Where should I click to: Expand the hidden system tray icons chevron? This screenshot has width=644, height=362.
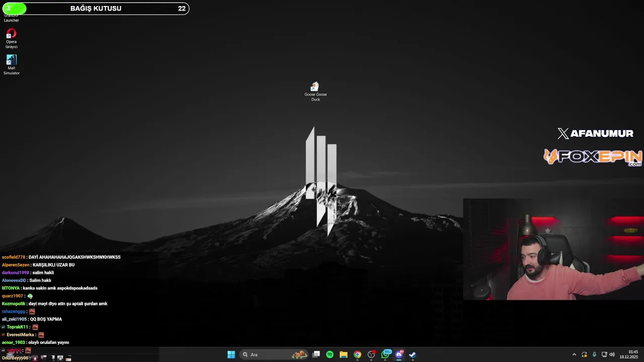point(574,354)
